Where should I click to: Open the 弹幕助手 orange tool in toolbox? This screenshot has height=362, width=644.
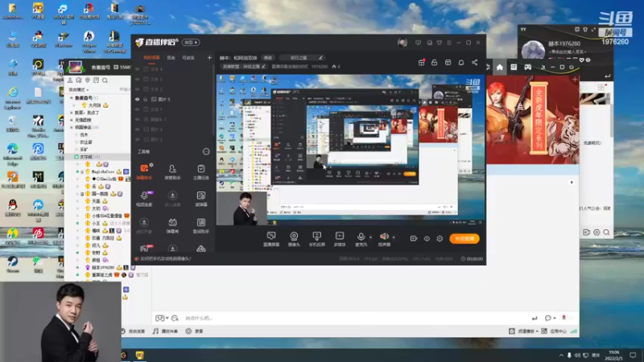(144, 171)
